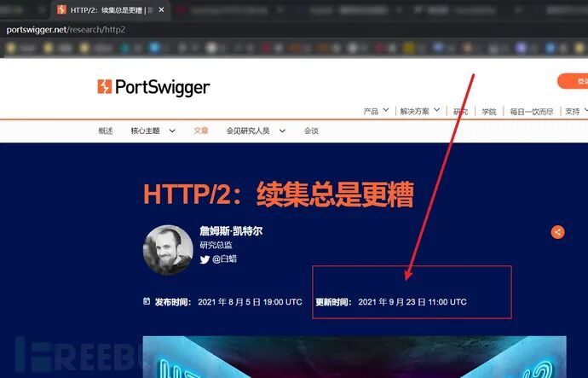Click the 概述 sub-navigation item
This screenshot has width=588, height=378.
pos(106,131)
